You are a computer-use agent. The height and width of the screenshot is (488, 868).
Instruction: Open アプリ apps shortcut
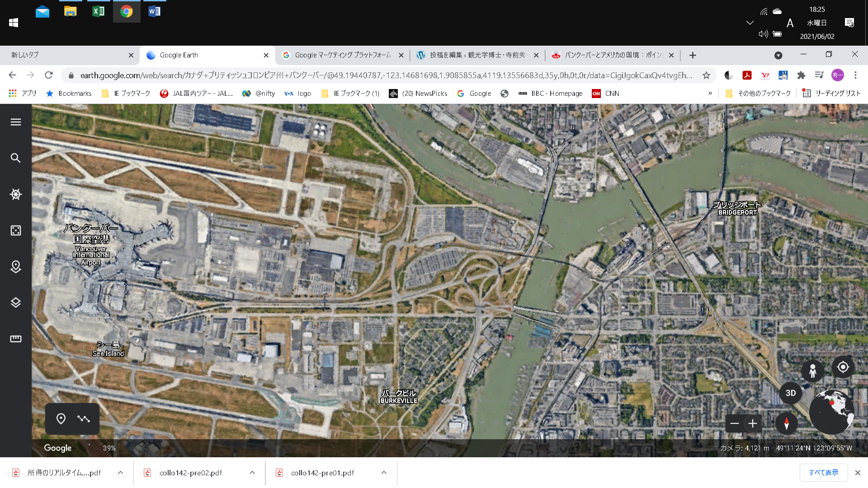coord(23,94)
